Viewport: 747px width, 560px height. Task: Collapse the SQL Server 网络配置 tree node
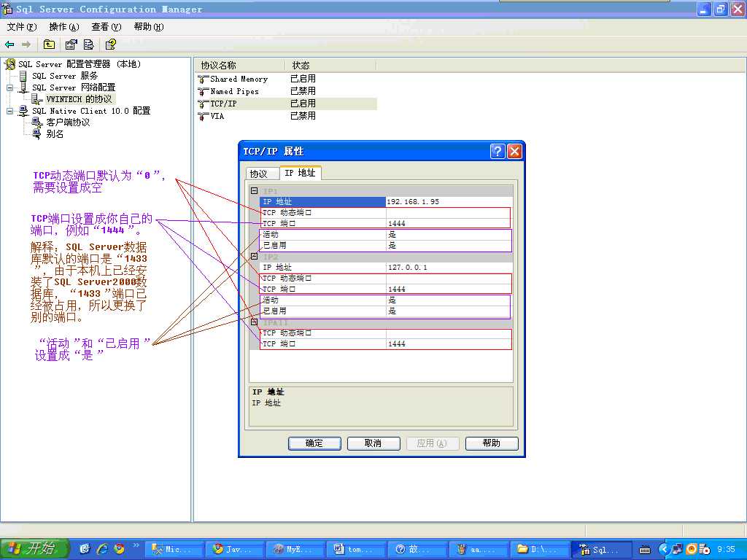point(9,87)
